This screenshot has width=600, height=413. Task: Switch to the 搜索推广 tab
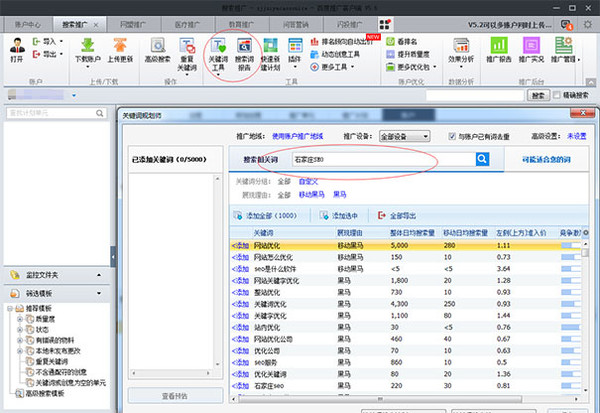coord(75,24)
